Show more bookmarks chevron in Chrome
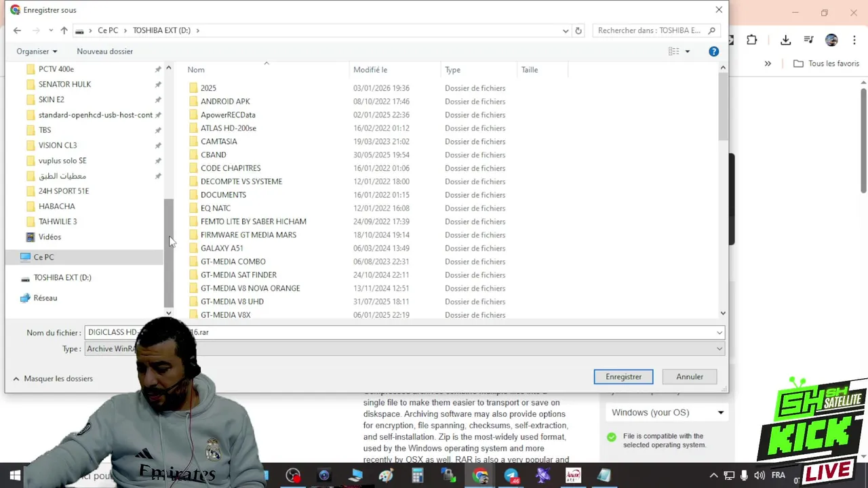This screenshot has height=488, width=868. click(768, 64)
